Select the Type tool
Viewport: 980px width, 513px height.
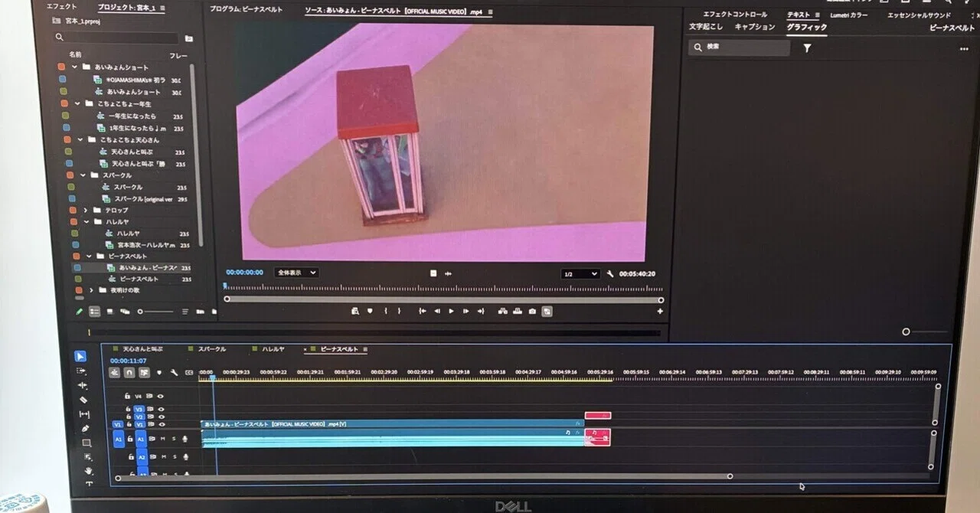coord(89,483)
